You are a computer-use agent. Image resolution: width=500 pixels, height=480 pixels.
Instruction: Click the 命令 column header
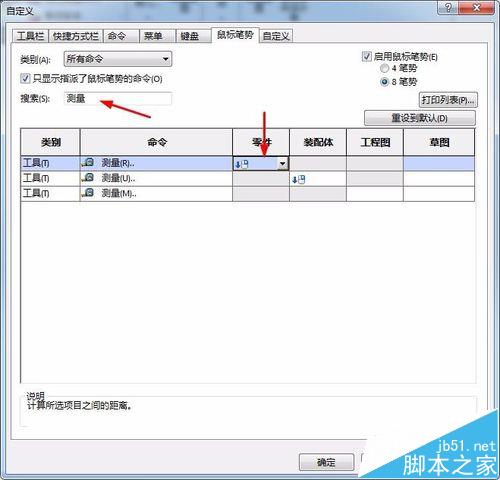156,142
